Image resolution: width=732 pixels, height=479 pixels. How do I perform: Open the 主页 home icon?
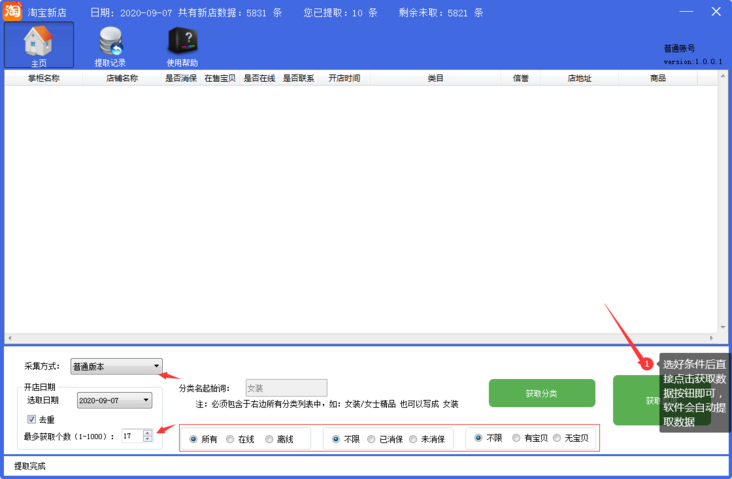[38, 45]
